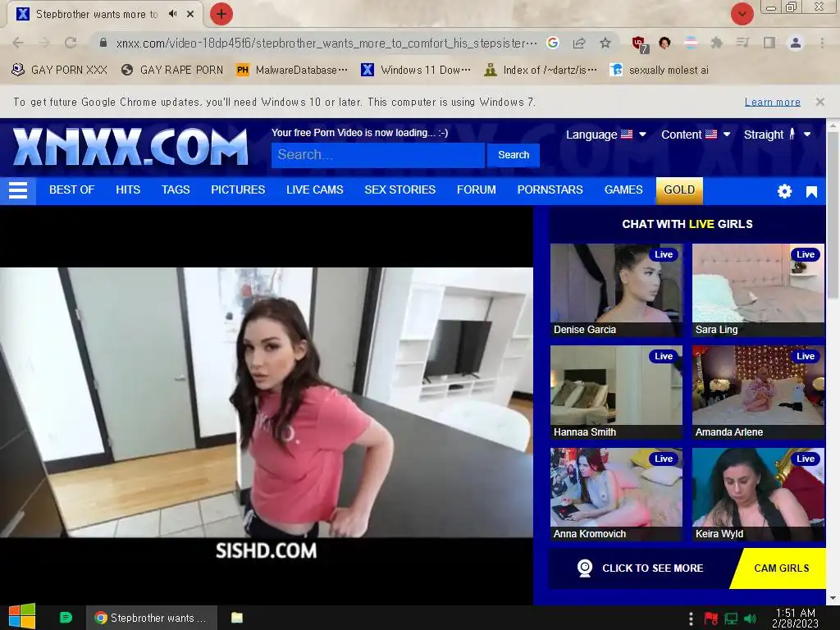Click the Learn more link

773,102
